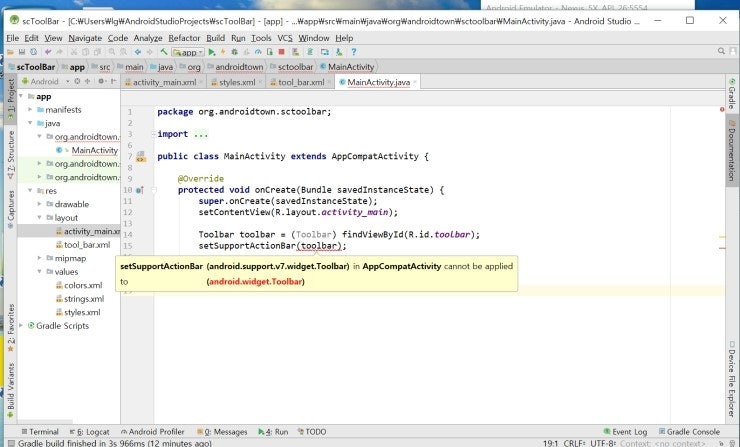Toggle the Build Variants side panel
740x447 pixels.
coord(10,391)
